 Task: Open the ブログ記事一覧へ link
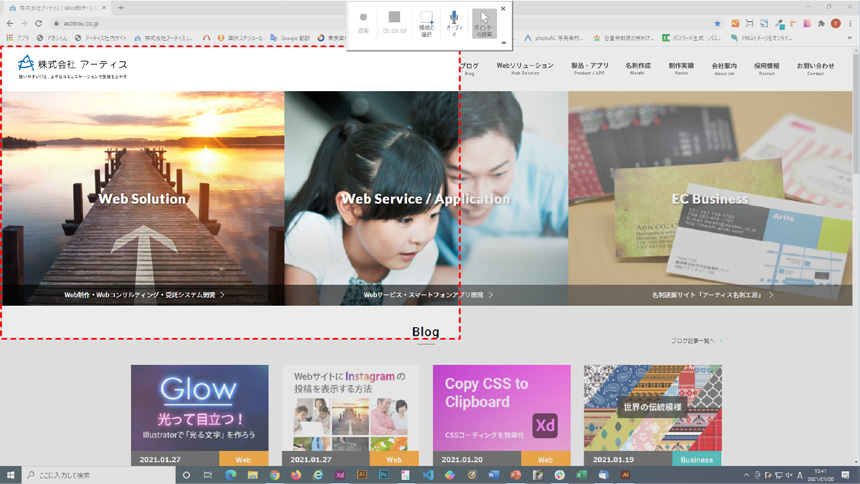click(697, 341)
